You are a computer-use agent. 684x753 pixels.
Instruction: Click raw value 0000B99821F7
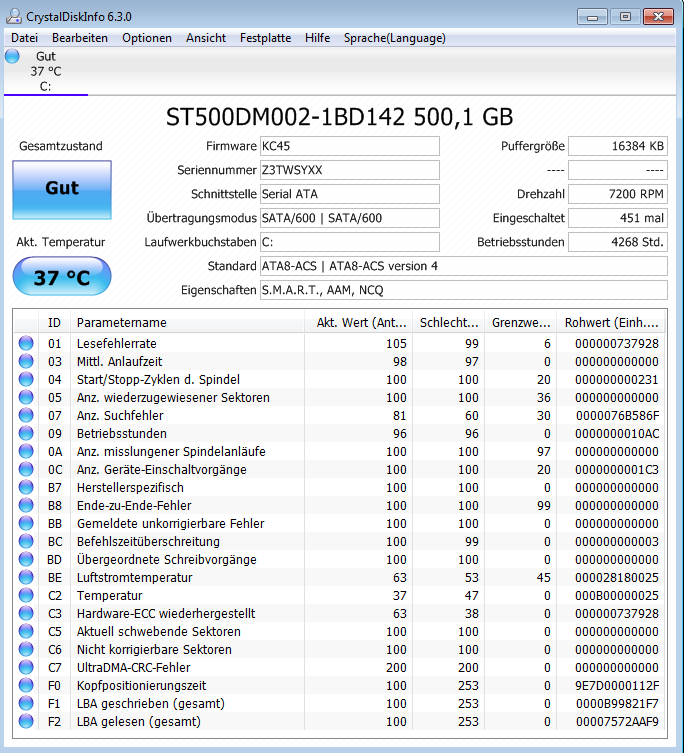(617, 704)
